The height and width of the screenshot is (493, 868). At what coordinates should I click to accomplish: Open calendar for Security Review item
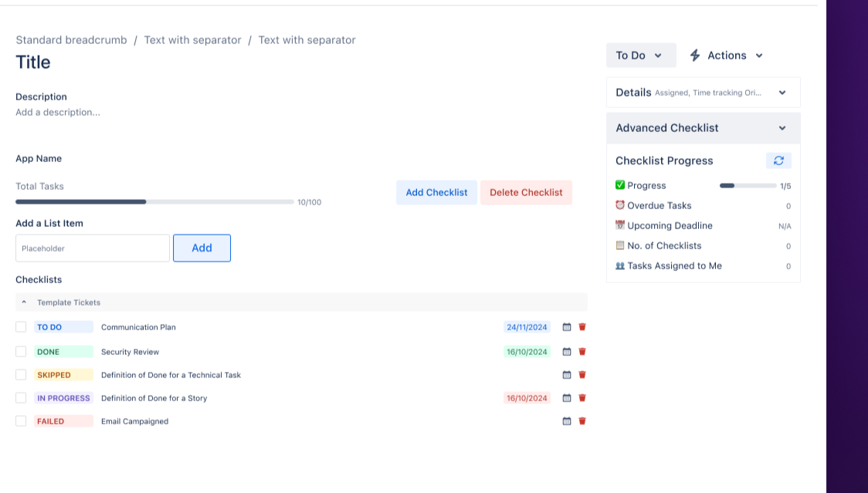pos(567,352)
